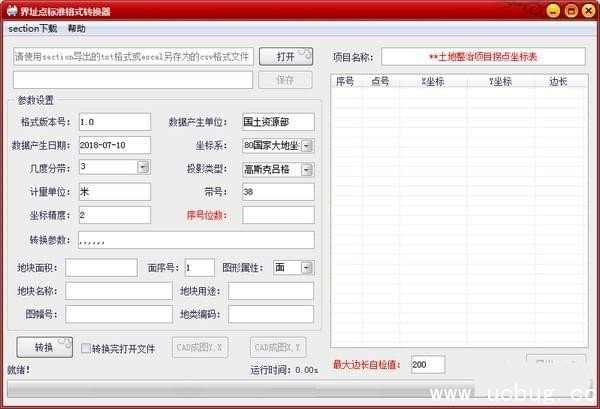
Task: Expand the 投影类型 dropdown
Action: coord(307,167)
